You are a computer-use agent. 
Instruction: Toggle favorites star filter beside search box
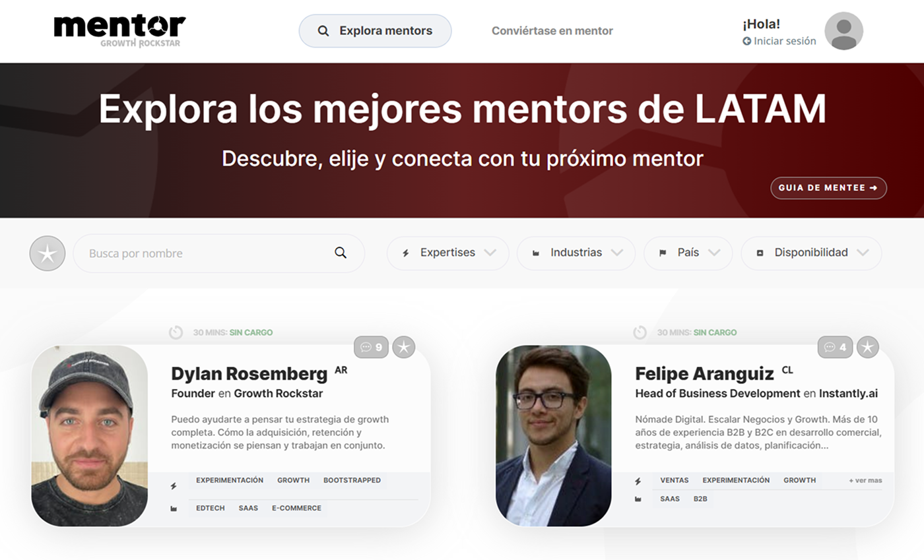tap(48, 253)
